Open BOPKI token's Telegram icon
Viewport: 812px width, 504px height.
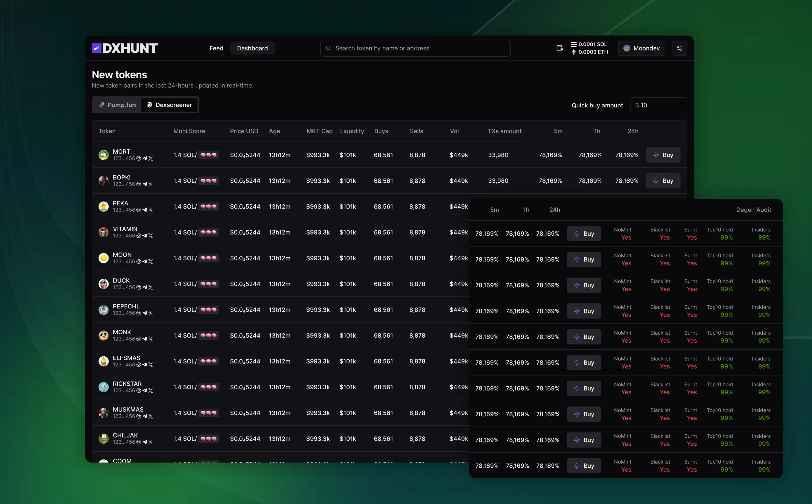click(145, 184)
